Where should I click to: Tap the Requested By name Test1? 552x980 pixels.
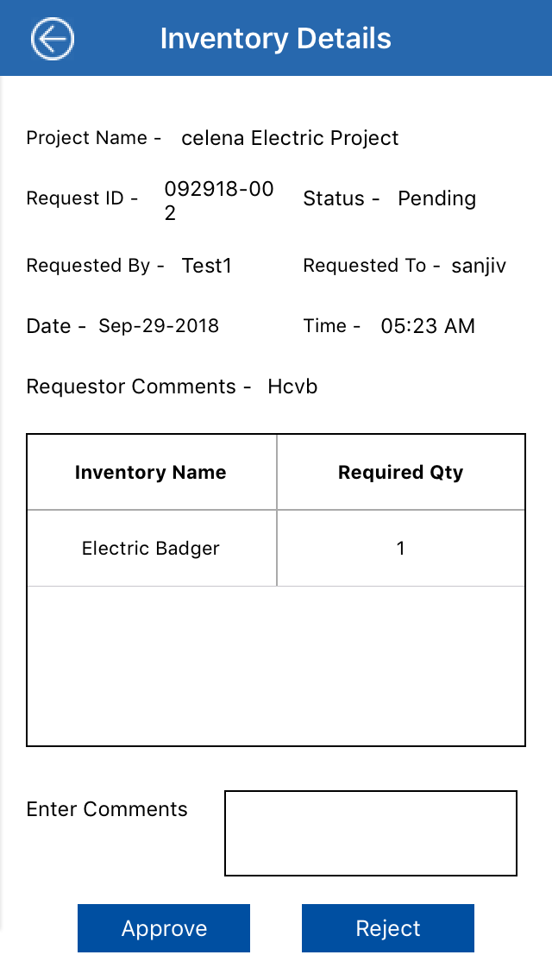(207, 266)
